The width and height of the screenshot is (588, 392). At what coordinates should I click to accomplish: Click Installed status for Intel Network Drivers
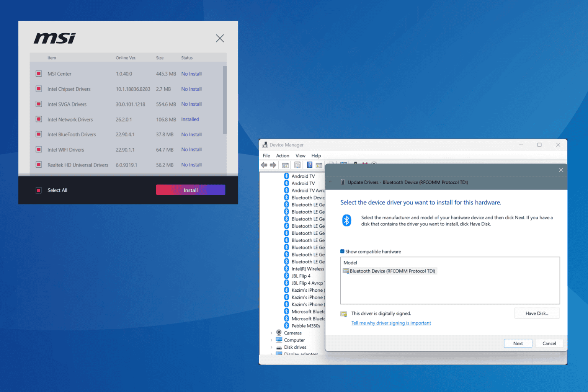(190, 119)
